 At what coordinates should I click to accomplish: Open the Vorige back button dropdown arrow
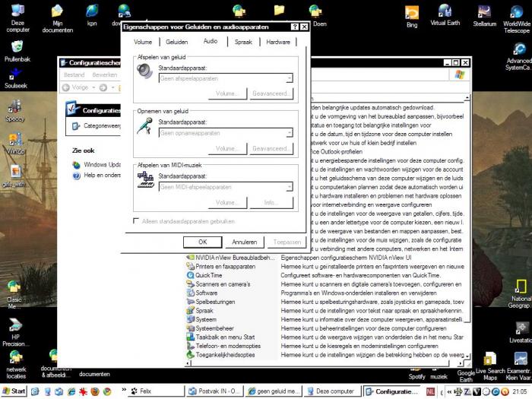(x=93, y=87)
